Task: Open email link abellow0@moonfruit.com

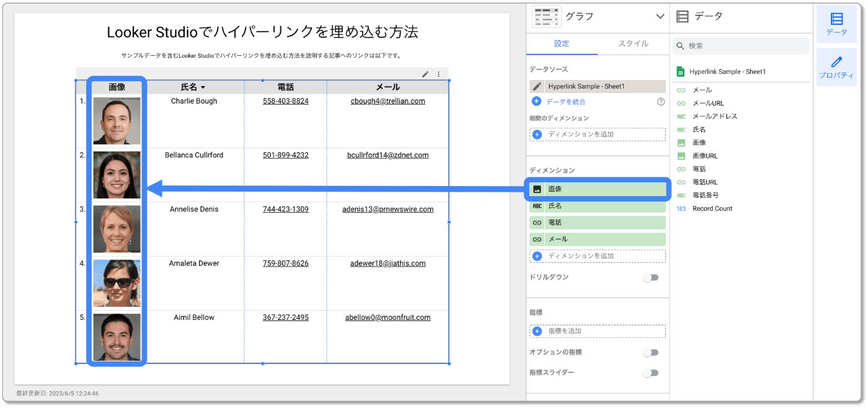Action: 388,317
